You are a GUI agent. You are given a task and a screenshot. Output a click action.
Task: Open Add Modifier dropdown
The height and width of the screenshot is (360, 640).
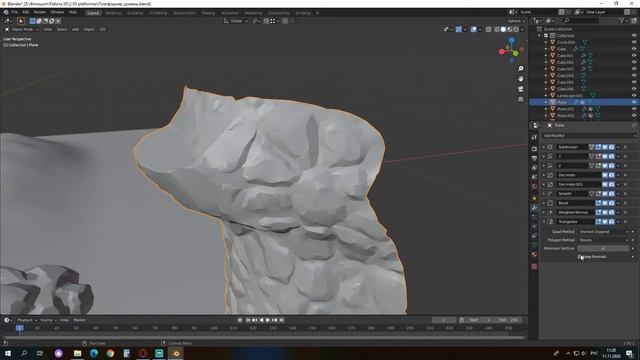click(x=589, y=136)
